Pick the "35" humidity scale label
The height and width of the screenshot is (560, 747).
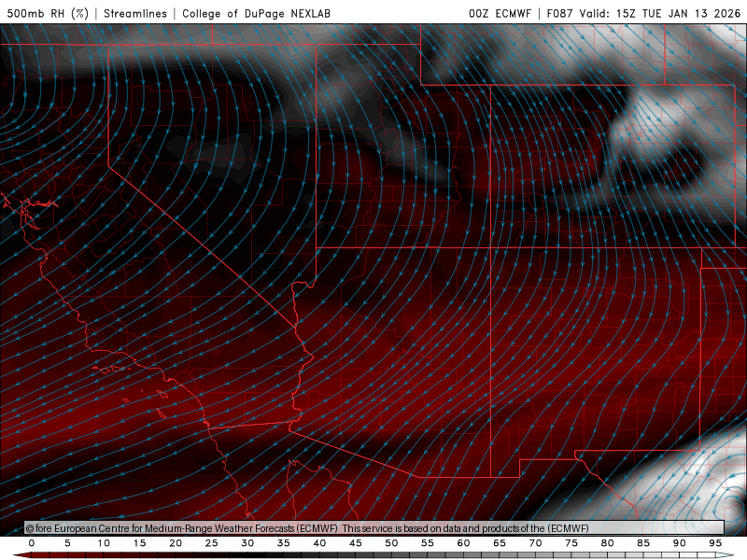tap(284, 543)
